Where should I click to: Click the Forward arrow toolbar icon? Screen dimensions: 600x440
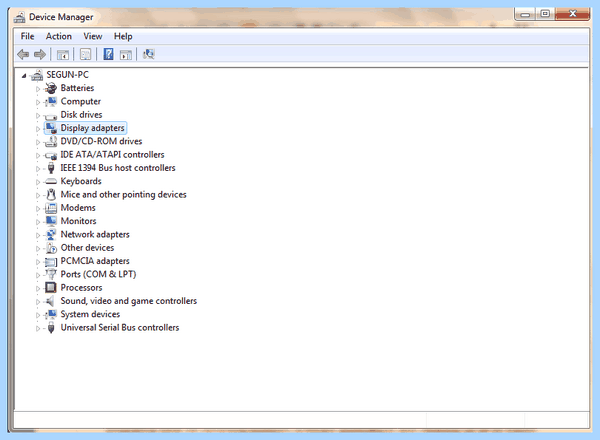40,54
